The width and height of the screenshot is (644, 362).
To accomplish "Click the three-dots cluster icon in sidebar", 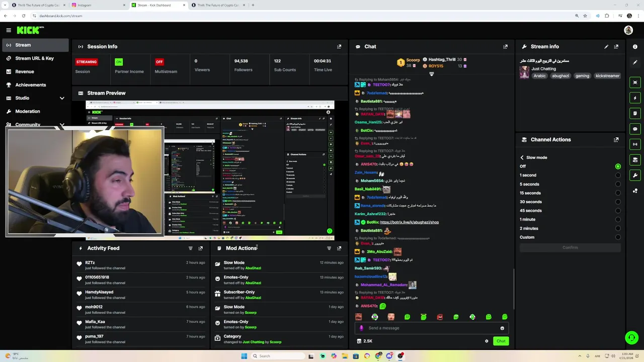I will (x=635, y=191).
